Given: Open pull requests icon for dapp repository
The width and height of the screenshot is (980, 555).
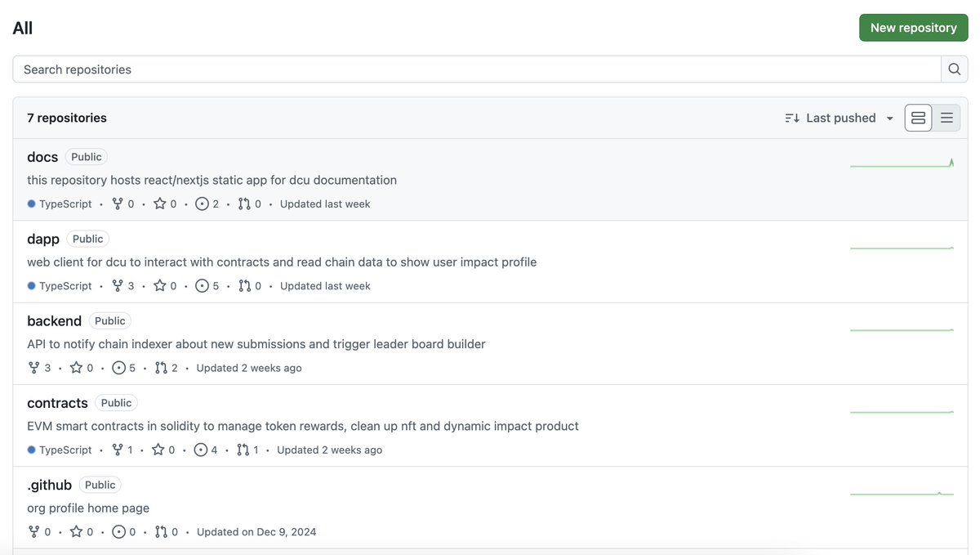Looking at the screenshot, I should pyautogui.click(x=244, y=286).
